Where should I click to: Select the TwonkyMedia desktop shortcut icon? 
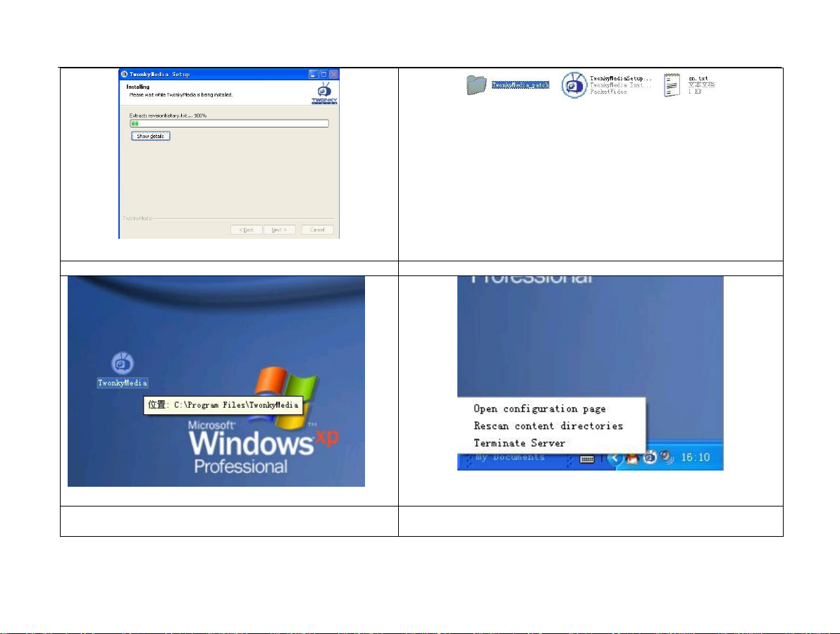(123, 363)
